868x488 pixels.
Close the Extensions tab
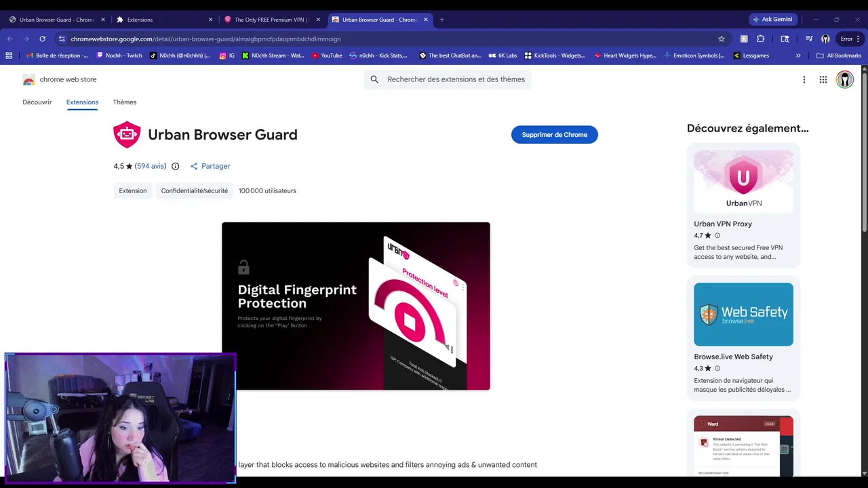210,20
